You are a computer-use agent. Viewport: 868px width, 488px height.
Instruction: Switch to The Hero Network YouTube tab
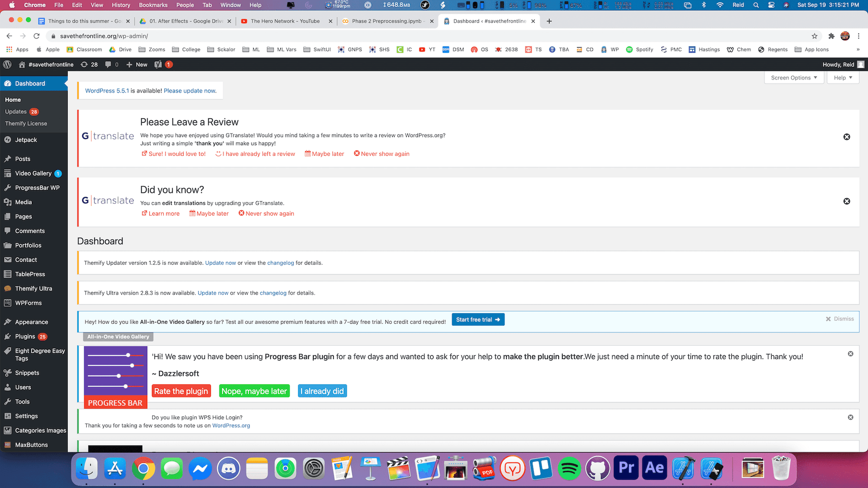point(285,21)
